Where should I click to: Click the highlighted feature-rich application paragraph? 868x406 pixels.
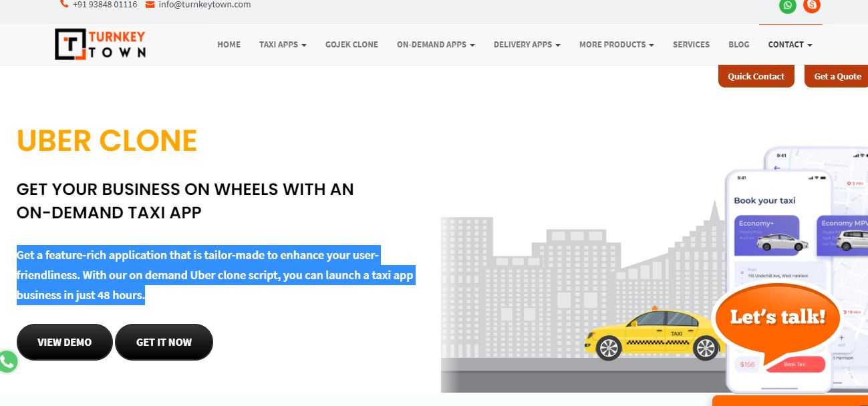click(x=215, y=275)
